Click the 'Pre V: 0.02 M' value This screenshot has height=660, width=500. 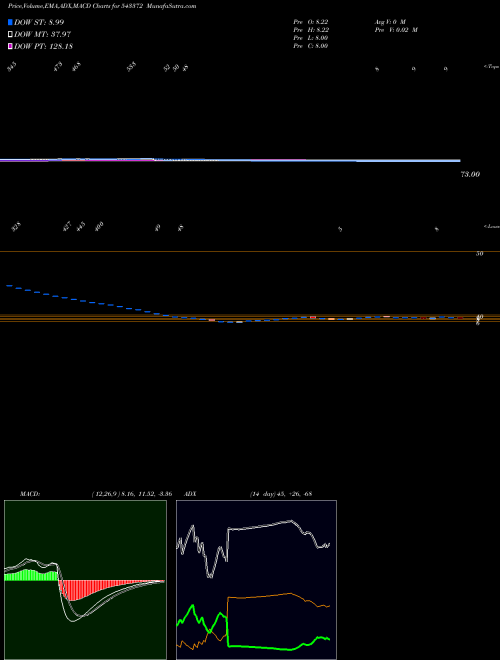(396, 30)
